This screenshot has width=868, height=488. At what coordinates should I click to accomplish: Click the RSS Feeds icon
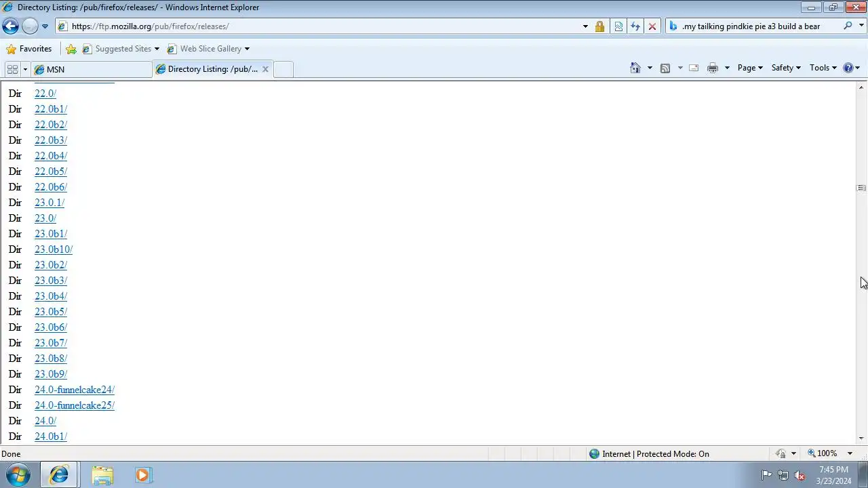click(x=665, y=68)
